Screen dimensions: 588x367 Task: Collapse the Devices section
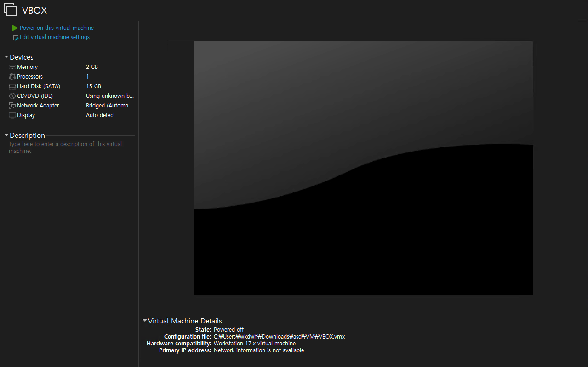[x=6, y=57]
